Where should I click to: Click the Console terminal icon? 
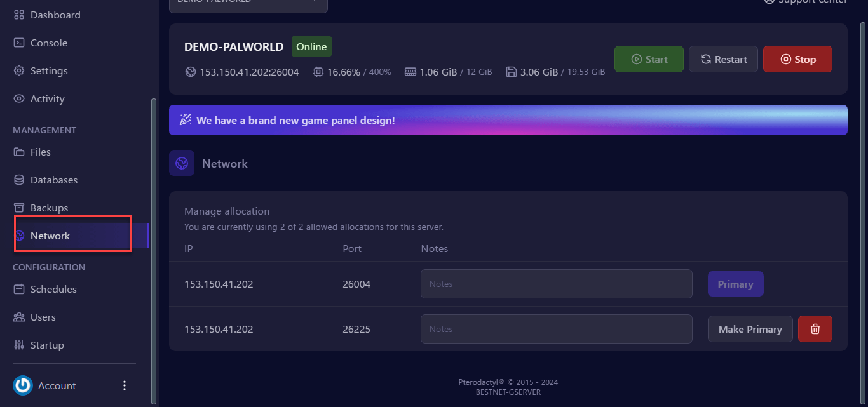19,43
